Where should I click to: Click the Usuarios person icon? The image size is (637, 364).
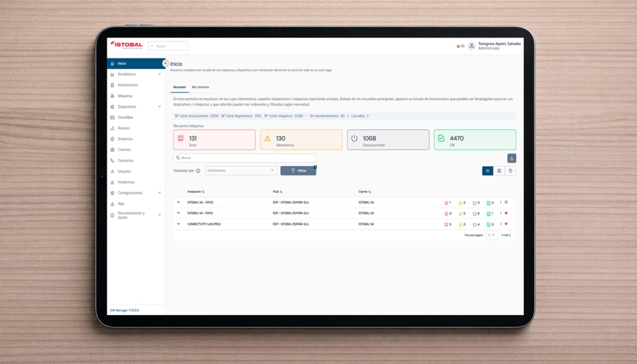(x=112, y=172)
